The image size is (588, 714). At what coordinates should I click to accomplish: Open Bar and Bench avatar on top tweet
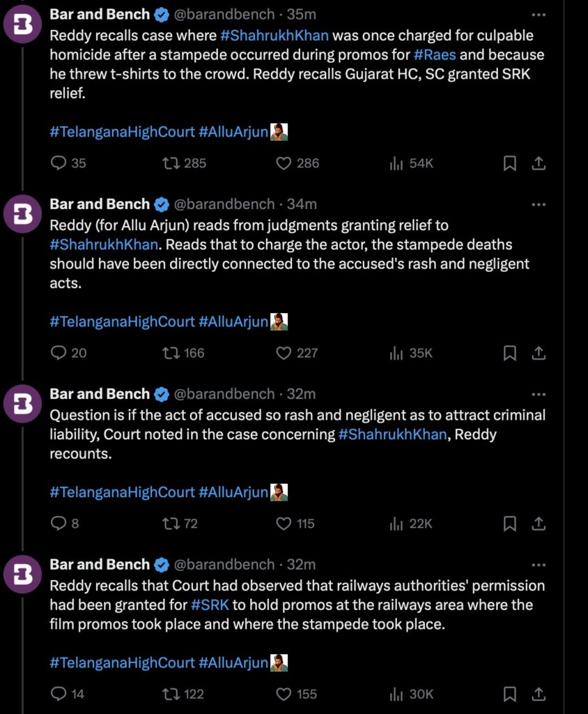tap(23, 24)
